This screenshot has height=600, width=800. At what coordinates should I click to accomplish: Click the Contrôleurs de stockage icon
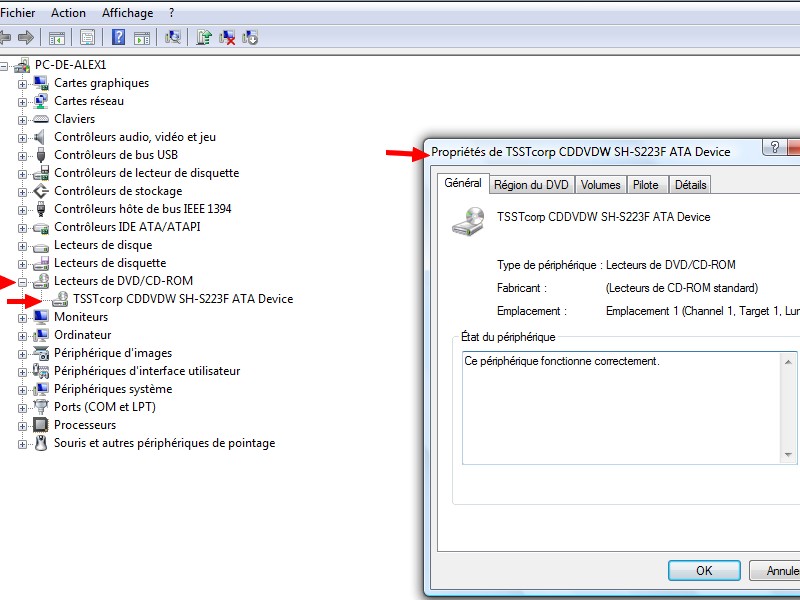(x=41, y=191)
